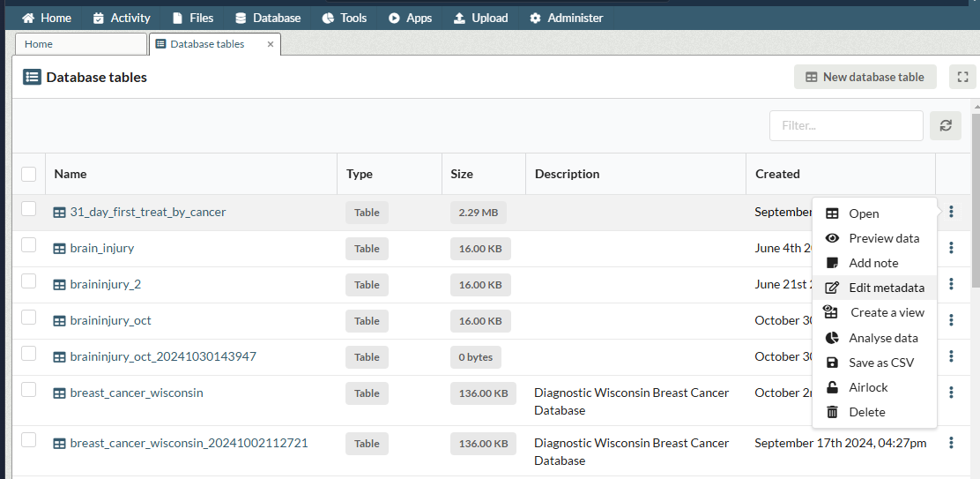Click the Airlock padlock icon
980x479 pixels.
point(831,387)
